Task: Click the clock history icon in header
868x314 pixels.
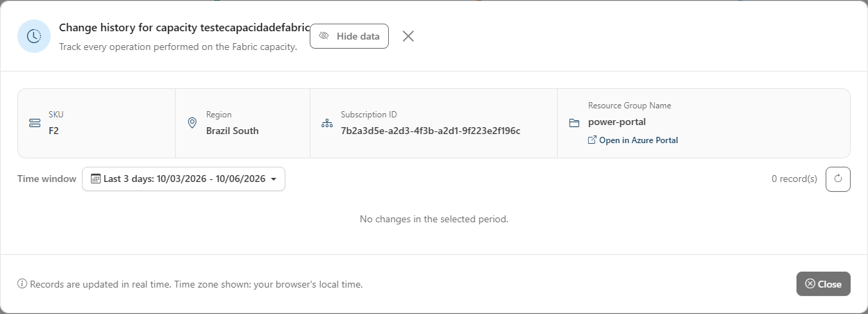Action: click(x=34, y=36)
